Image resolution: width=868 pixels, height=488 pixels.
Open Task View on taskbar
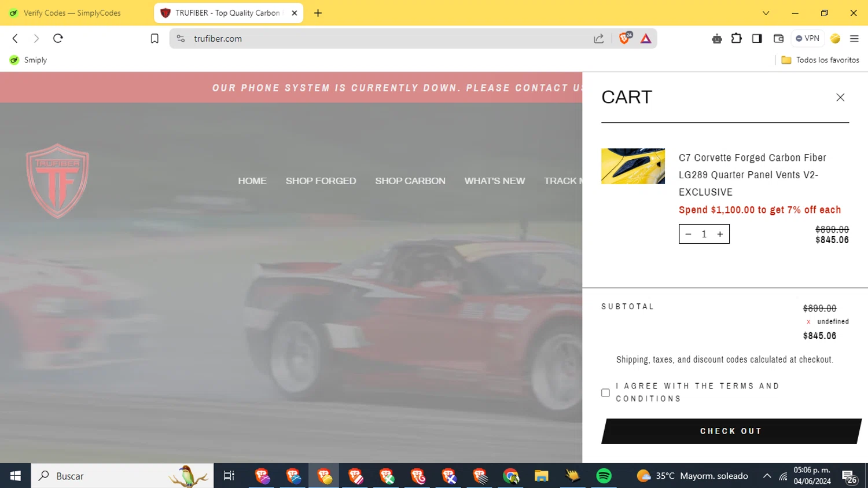pyautogui.click(x=229, y=476)
